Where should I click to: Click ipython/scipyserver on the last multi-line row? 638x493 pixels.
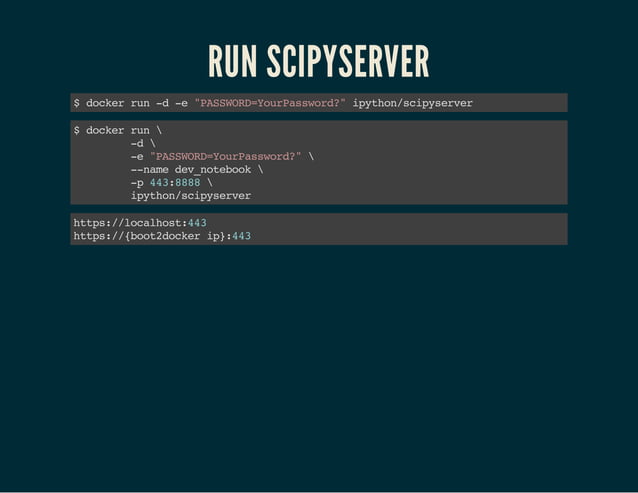tap(190, 196)
